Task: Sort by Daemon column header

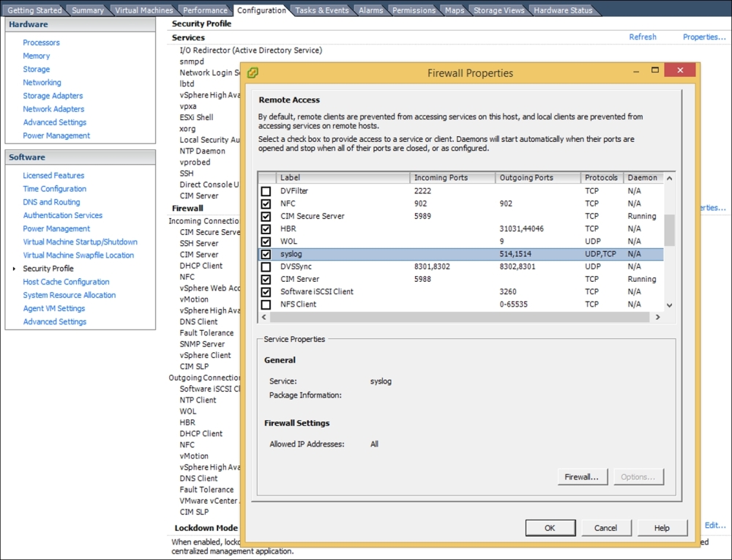Action: [643, 178]
